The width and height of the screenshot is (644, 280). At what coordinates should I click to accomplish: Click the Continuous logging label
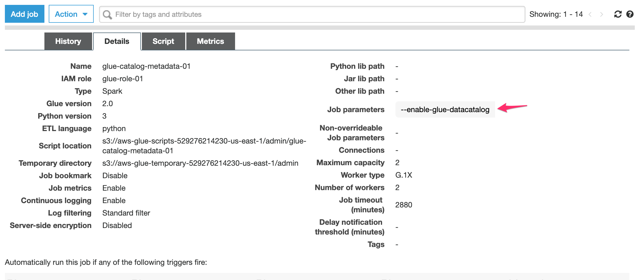56,200
